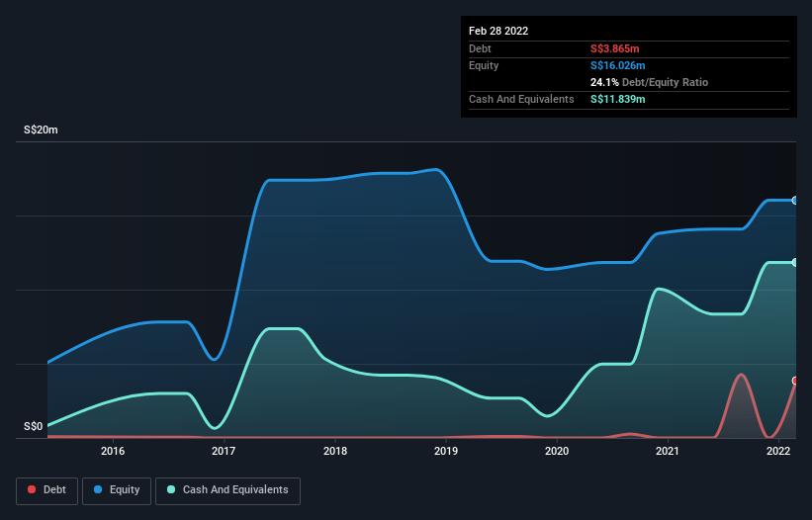This screenshot has width=812, height=520.
Task: Click the red Debt end-point marker
Action: (x=795, y=381)
